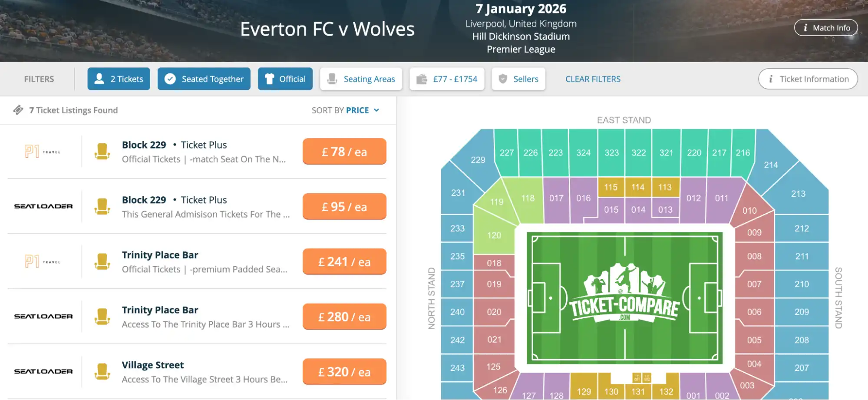Click the wallet icon in the price filter
This screenshot has width=868, height=400.
pos(421,79)
